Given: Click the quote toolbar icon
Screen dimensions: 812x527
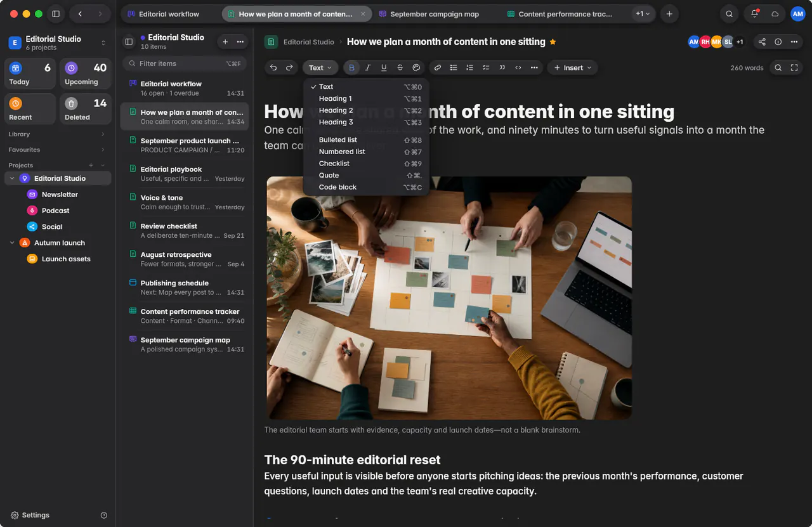Looking at the screenshot, I should pyautogui.click(x=502, y=68).
